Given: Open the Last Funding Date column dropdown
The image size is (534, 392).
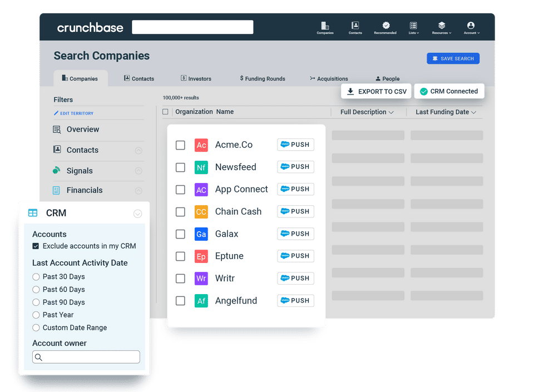Looking at the screenshot, I should click(x=473, y=112).
